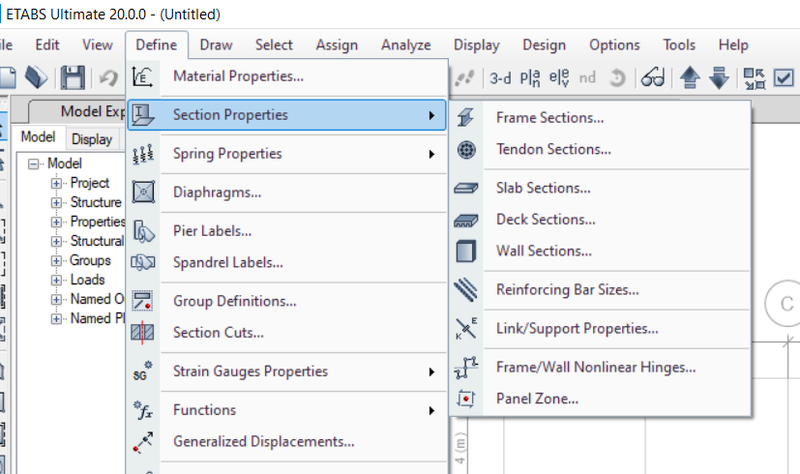
Task: Click the Diaphragms icon in Define menu
Action: point(143,192)
